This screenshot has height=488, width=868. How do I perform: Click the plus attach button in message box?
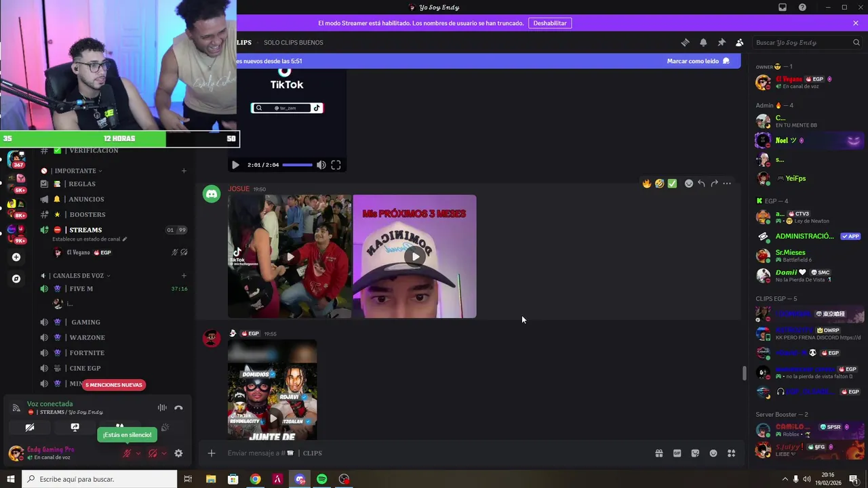tap(212, 453)
